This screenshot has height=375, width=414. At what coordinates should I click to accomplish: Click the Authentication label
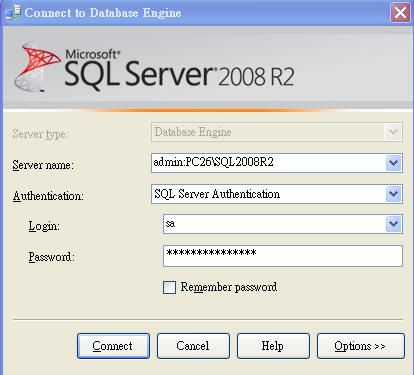coord(48,196)
